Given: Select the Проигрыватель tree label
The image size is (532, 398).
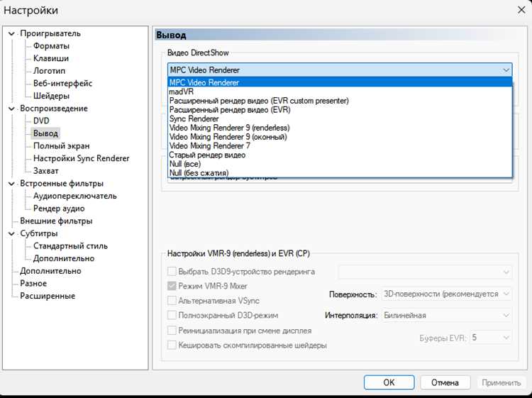Looking at the screenshot, I should point(50,33).
